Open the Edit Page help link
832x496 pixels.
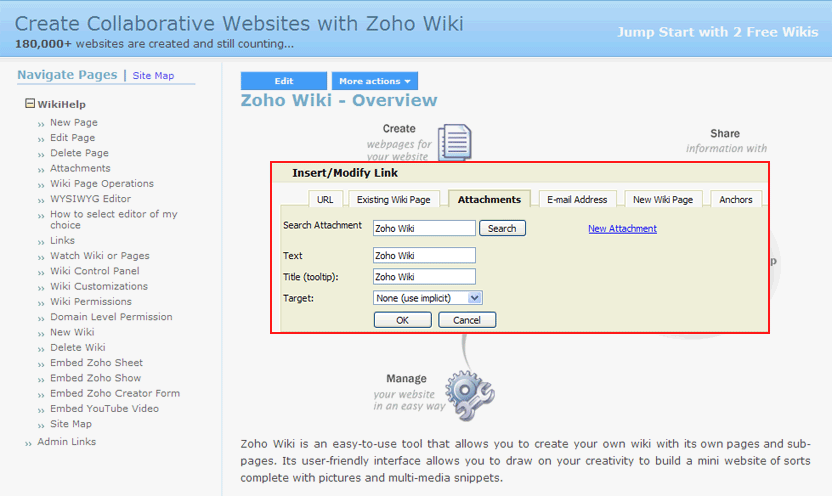tap(73, 137)
